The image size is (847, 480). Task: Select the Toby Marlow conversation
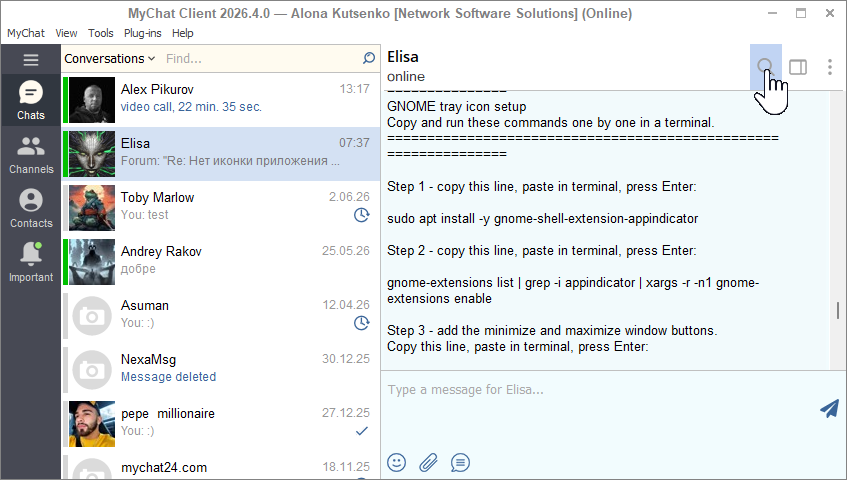pyautogui.click(x=221, y=208)
